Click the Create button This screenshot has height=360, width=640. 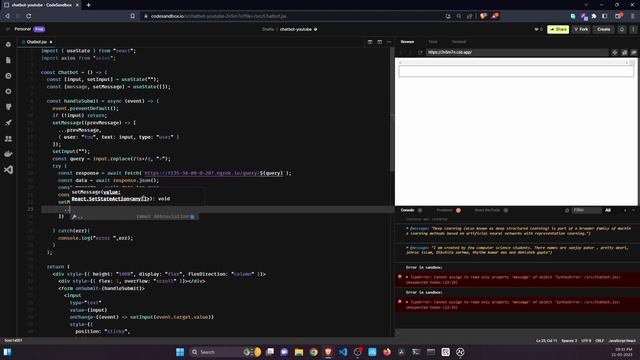[603, 29]
